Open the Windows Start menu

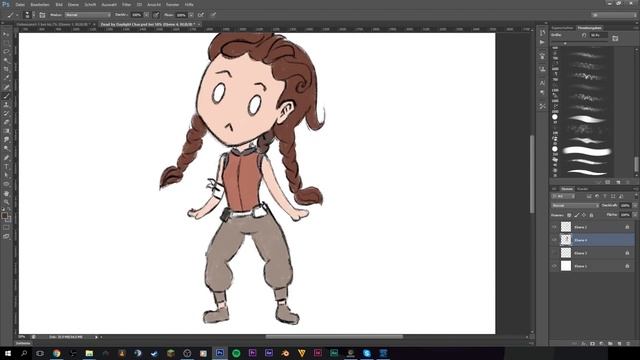[7, 353]
